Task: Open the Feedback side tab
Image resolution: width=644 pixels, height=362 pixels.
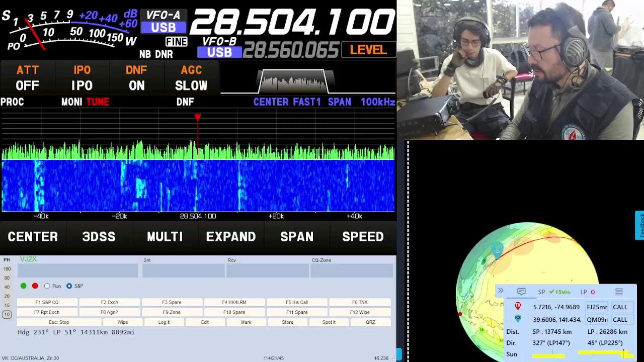Action: pos(640,225)
